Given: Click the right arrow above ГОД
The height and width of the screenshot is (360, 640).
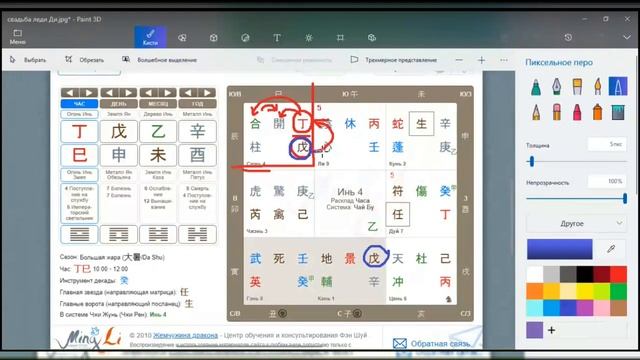Looking at the screenshot, I should click(207, 93).
